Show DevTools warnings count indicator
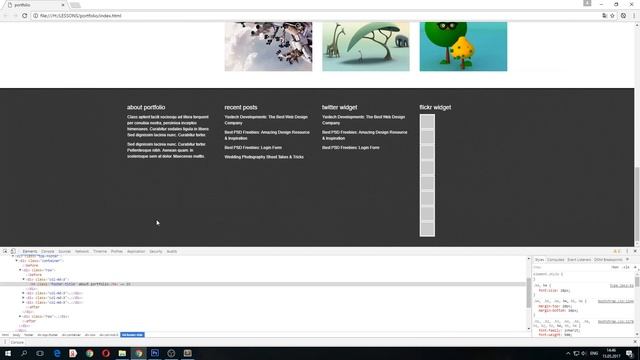Image resolution: width=640 pixels, height=360 pixels. 616,251
